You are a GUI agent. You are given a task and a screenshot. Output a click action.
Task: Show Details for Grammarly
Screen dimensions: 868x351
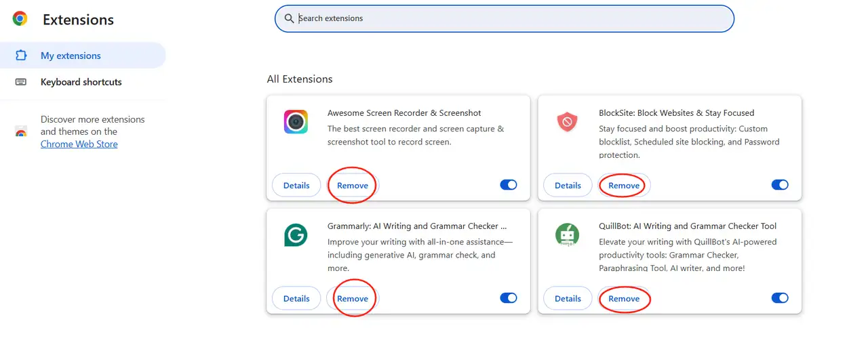[296, 298]
